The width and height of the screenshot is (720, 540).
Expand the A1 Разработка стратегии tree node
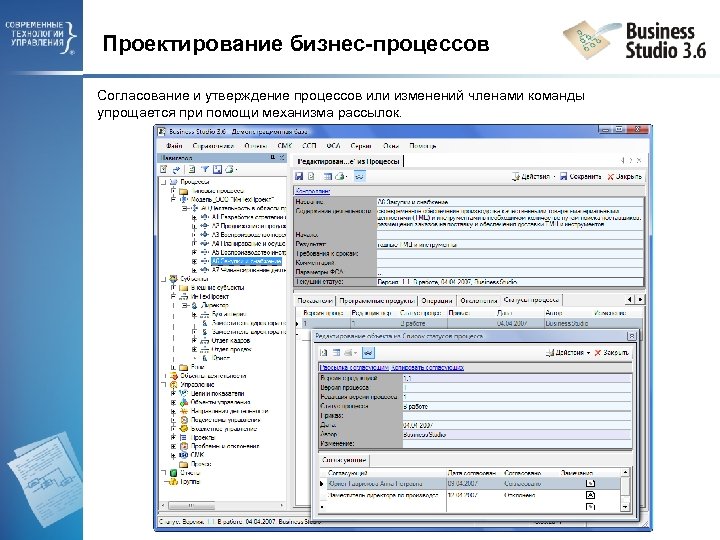[194, 217]
